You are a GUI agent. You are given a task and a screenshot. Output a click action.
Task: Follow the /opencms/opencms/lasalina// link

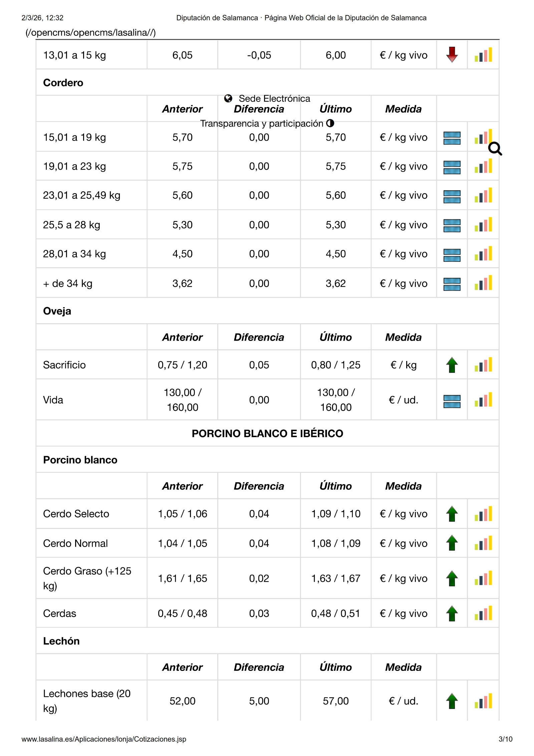[90, 33]
